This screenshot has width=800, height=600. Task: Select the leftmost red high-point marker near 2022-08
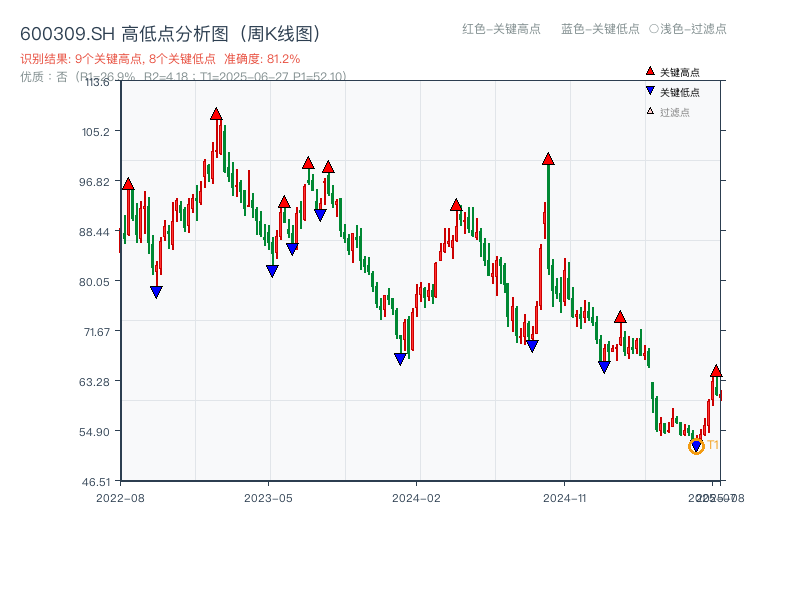[x=128, y=184]
